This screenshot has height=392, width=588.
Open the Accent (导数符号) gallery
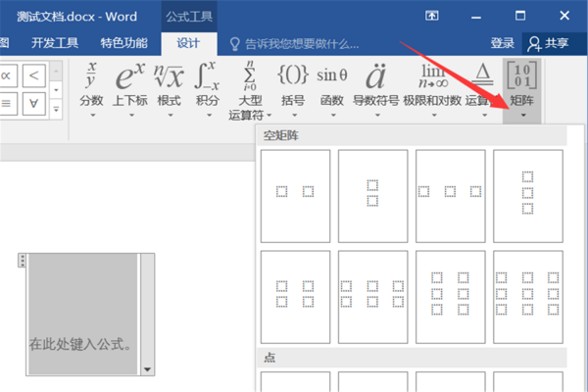[x=375, y=88]
